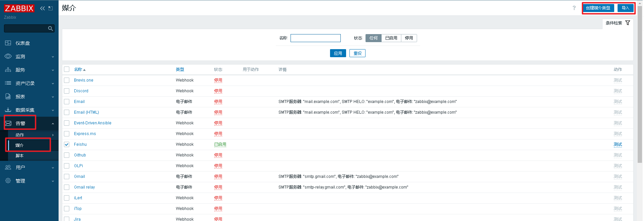Open the iTop media type link
This screenshot has height=221, width=644.
(x=78, y=209)
